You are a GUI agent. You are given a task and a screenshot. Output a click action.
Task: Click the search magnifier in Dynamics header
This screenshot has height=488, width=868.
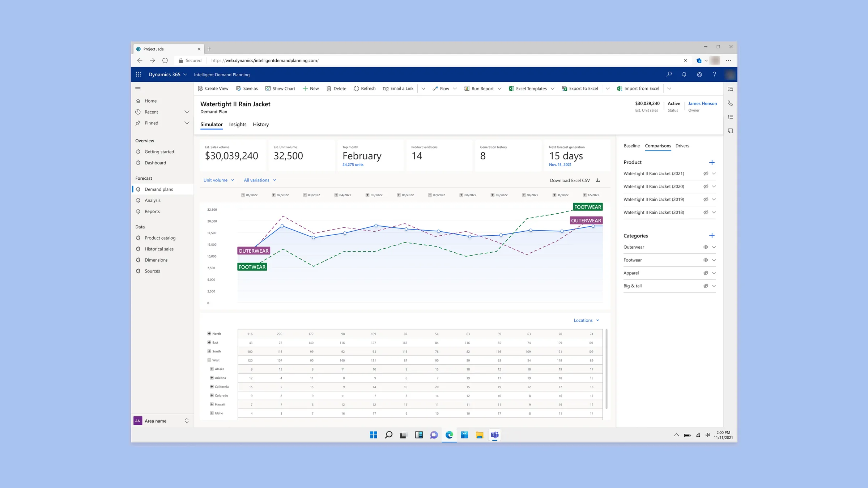(669, 74)
